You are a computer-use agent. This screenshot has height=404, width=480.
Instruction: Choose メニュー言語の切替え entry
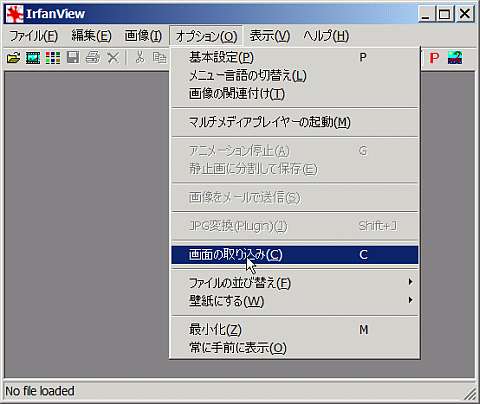pyautogui.click(x=295, y=76)
